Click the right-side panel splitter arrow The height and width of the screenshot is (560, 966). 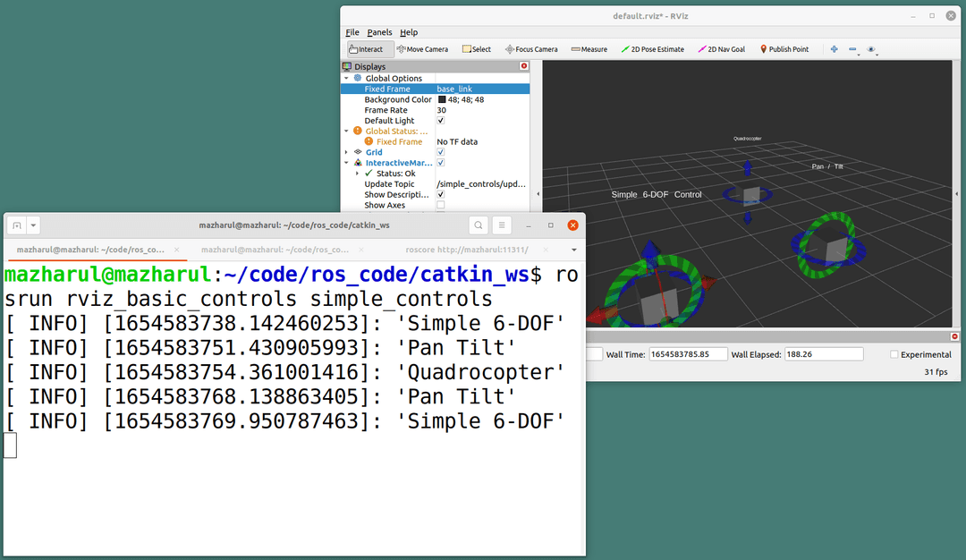coord(956,194)
